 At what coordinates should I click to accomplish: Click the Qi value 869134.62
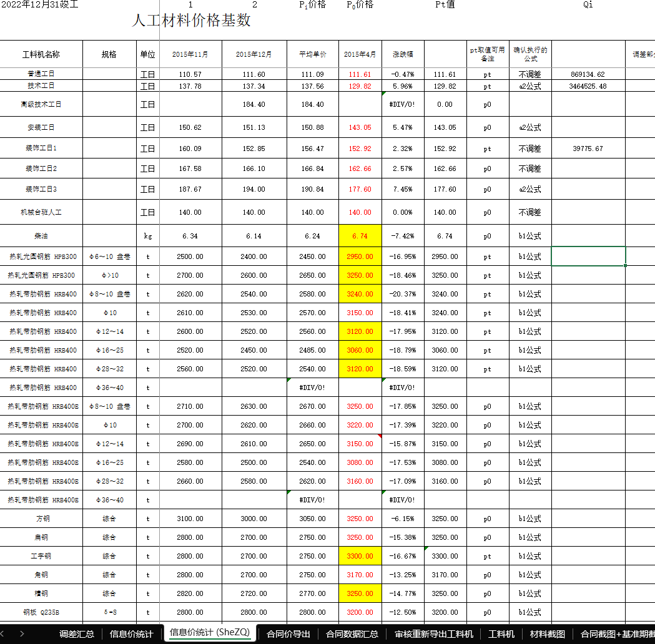tap(588, 74)
